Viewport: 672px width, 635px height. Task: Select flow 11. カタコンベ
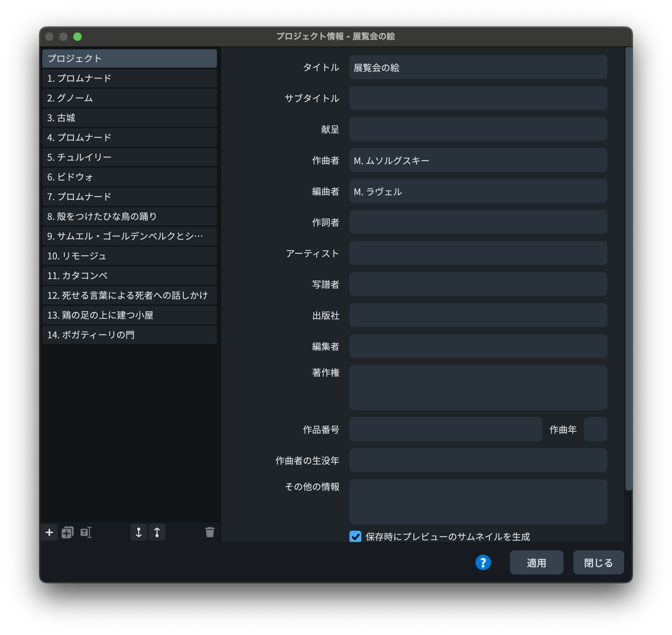[x=129, y=276]
